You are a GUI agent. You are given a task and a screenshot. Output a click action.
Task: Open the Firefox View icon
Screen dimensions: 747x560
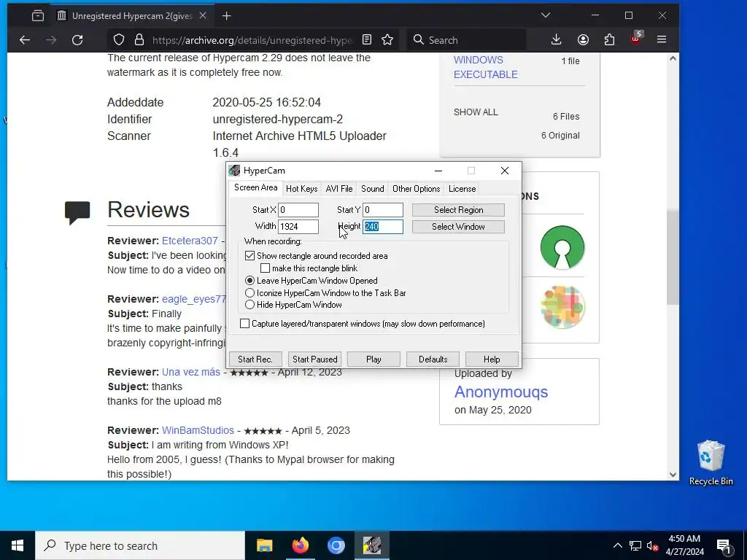[38, 16]
